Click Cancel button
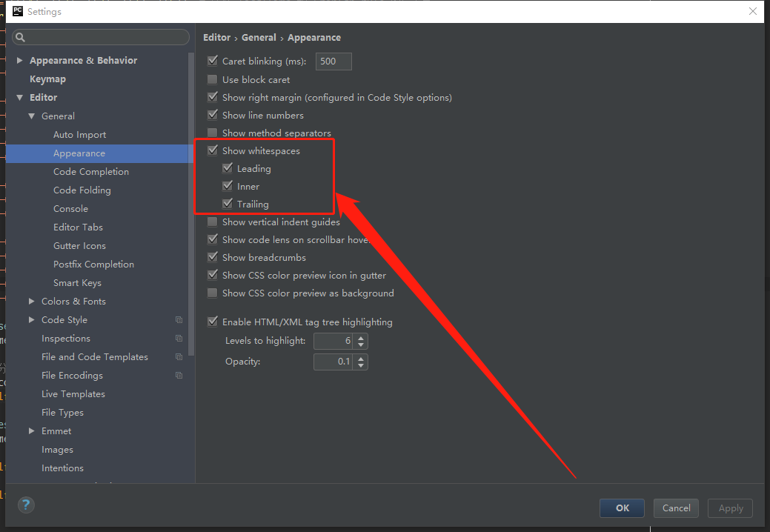Image resolution: width=770 pixels, height=532 pixels. [676, 508]
